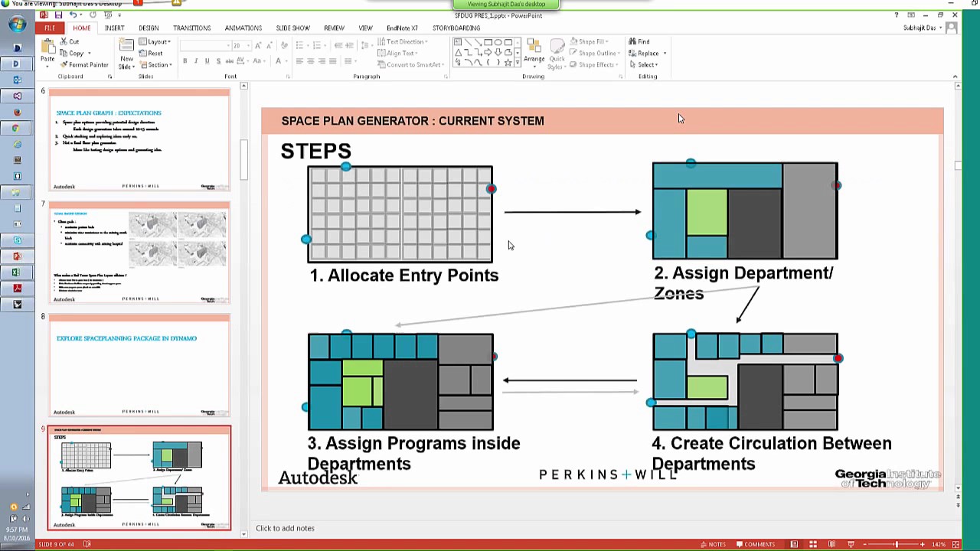Open the Copy dropdown arrow
Screen dimensions: 980x551
point(89,54)
